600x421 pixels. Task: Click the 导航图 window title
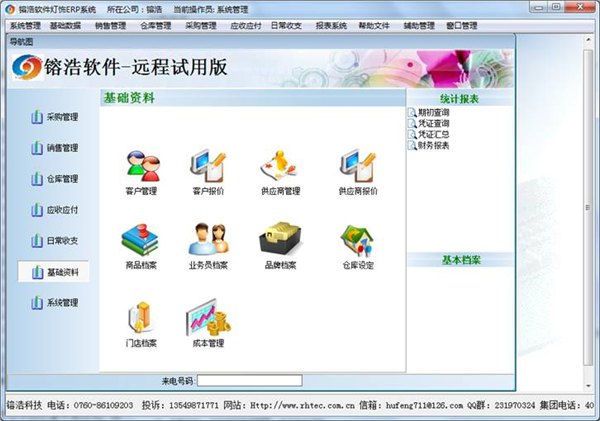(21, 42)
